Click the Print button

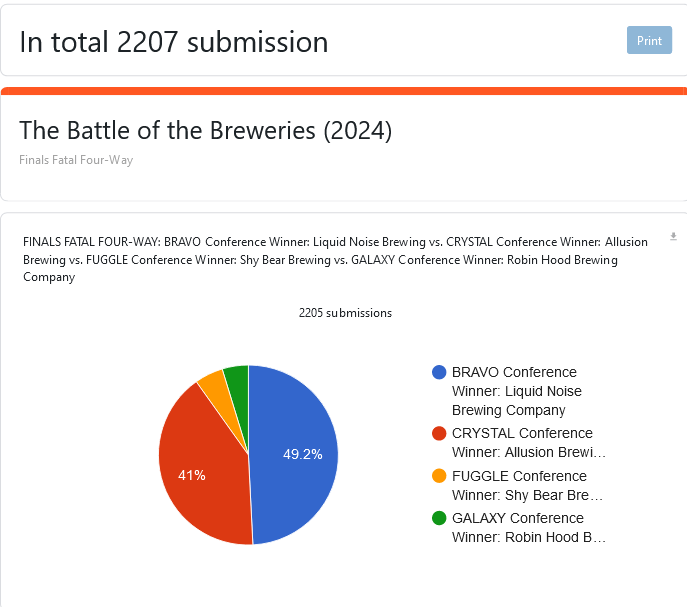pos(649,41)
